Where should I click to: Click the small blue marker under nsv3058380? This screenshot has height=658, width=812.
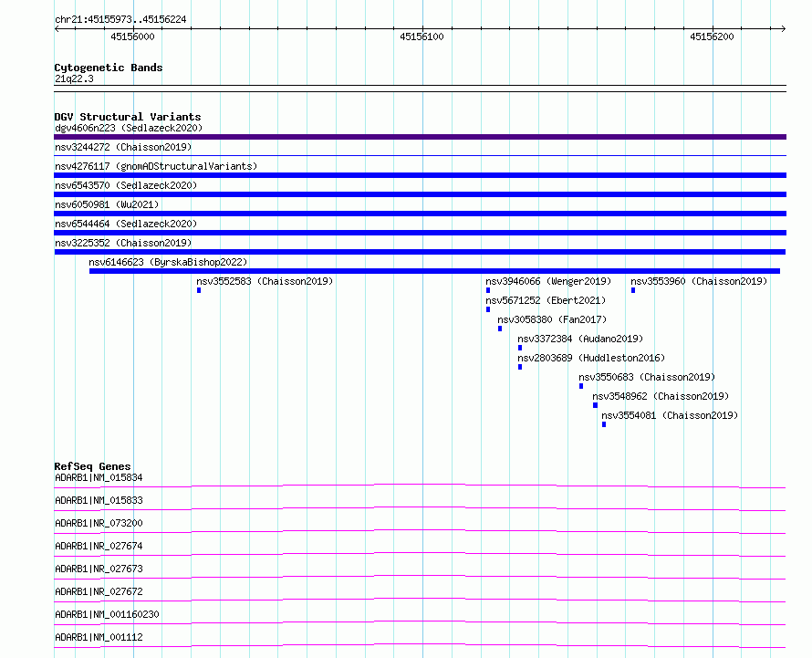click(x=500, y=329)
